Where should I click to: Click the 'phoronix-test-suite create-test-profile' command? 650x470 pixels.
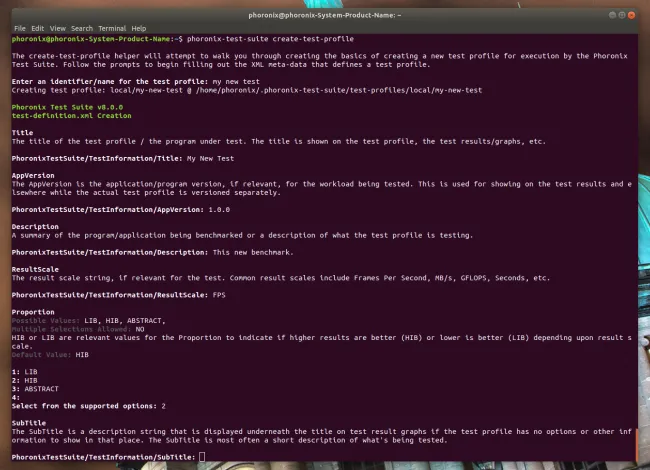(270, 39)
